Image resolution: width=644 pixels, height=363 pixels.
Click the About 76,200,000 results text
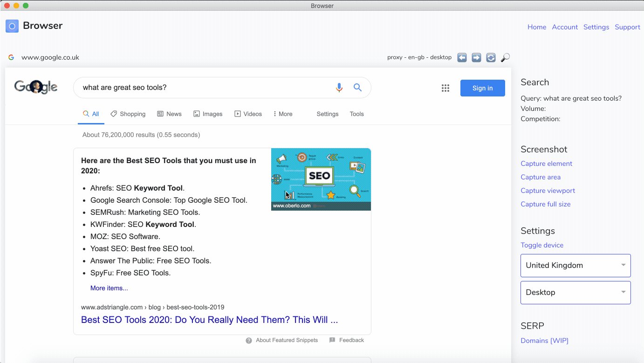(x=141, y=135)
